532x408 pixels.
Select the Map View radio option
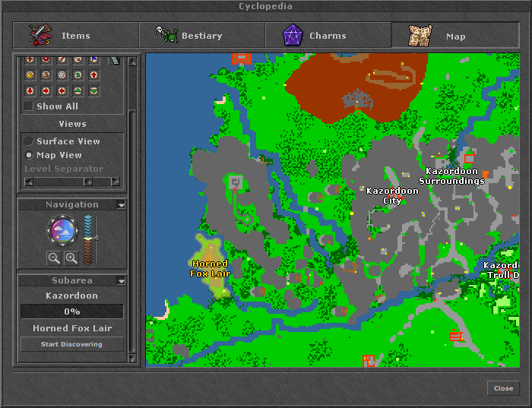tap(29, 155)
